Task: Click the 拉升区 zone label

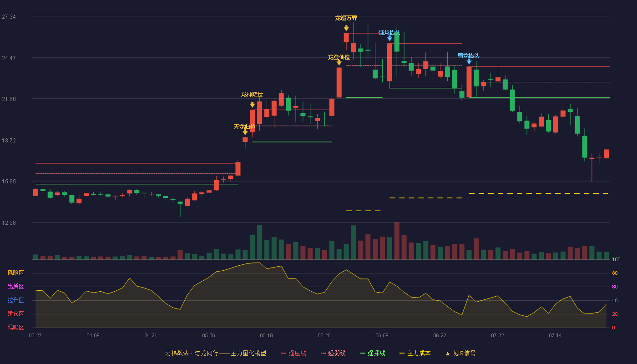Action: tap(15, 300)
